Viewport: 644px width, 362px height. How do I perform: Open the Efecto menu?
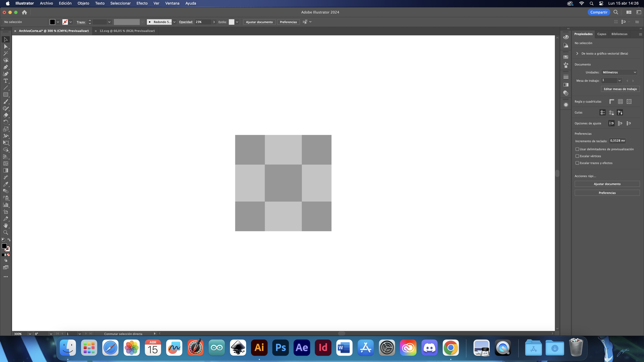pyautogui.click(x=142, y=3)
